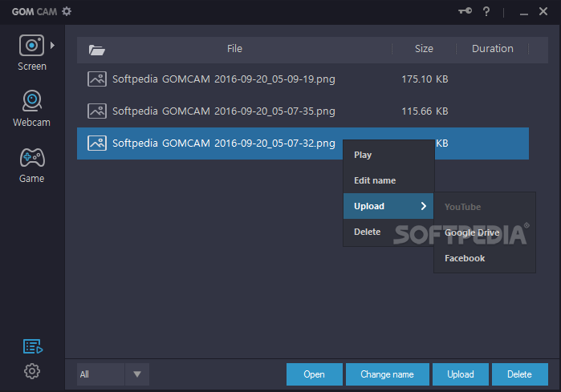The height and width of the screenshot is (392, 561).
Task: Close the GOM CAM window
Action: [x=543, y=11]
